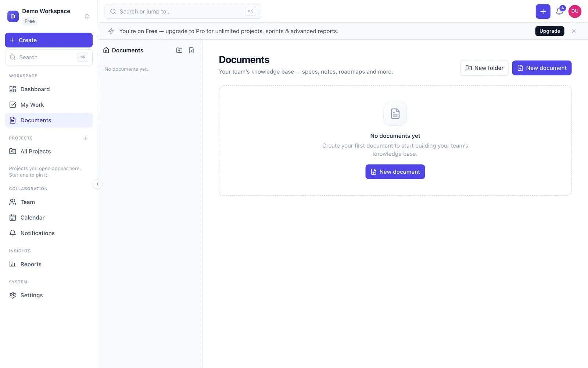
Task: Focus the sidebar Search field
Action: point(49,57)
